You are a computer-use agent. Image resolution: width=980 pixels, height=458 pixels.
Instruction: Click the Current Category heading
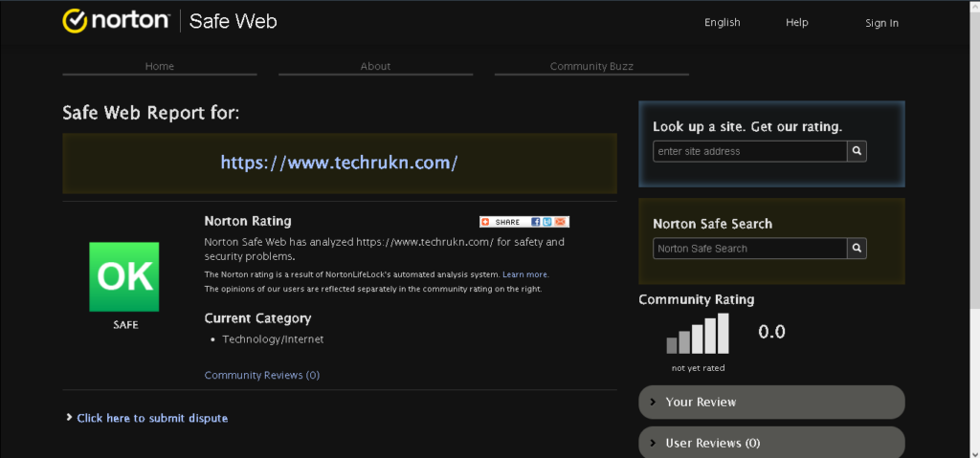[257, 318]
